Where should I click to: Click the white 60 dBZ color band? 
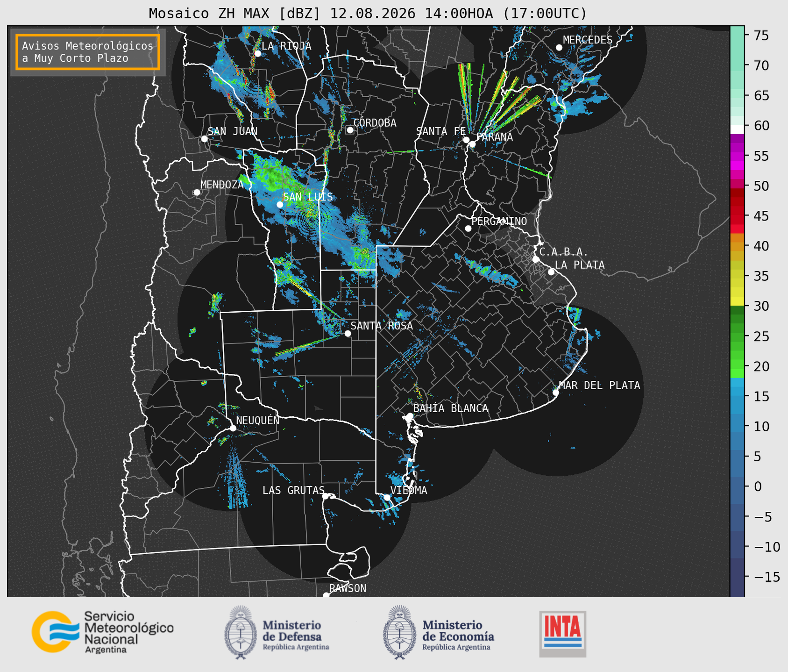pos(737,129)
